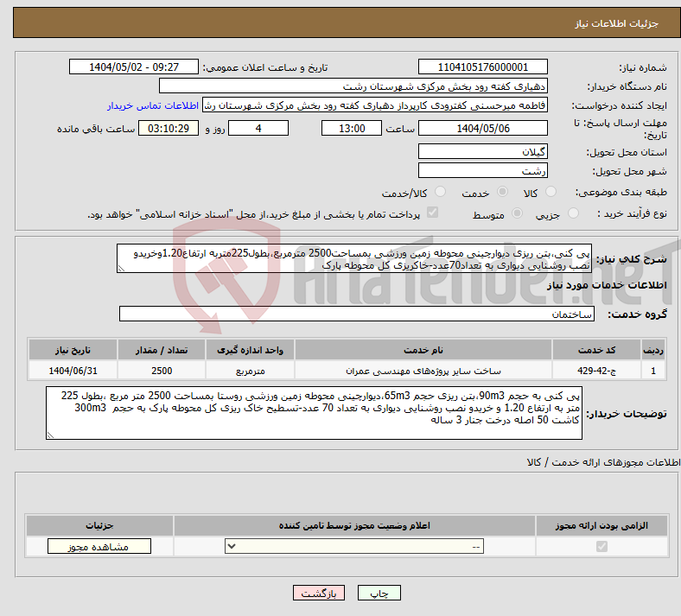Click the delivery province field گیلان

coord(482,151)
